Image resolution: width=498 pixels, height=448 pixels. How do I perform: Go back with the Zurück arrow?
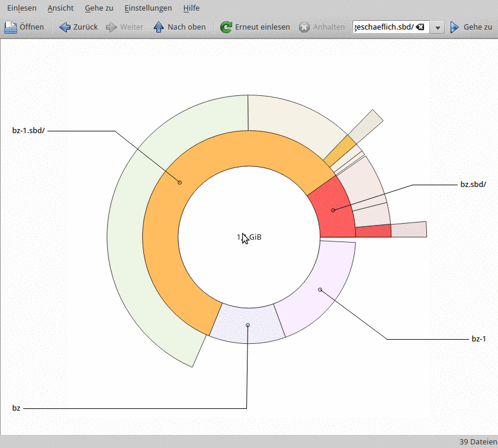pos(65,27)
